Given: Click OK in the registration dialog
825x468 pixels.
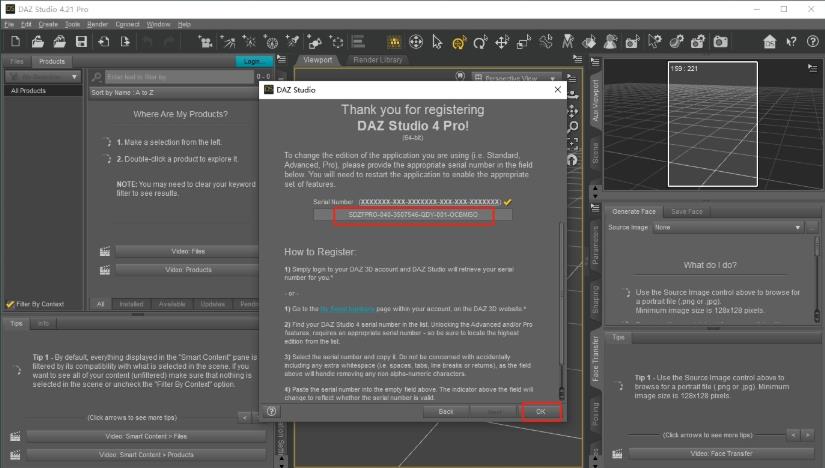Looking at the screenshot, I should 541,412.
